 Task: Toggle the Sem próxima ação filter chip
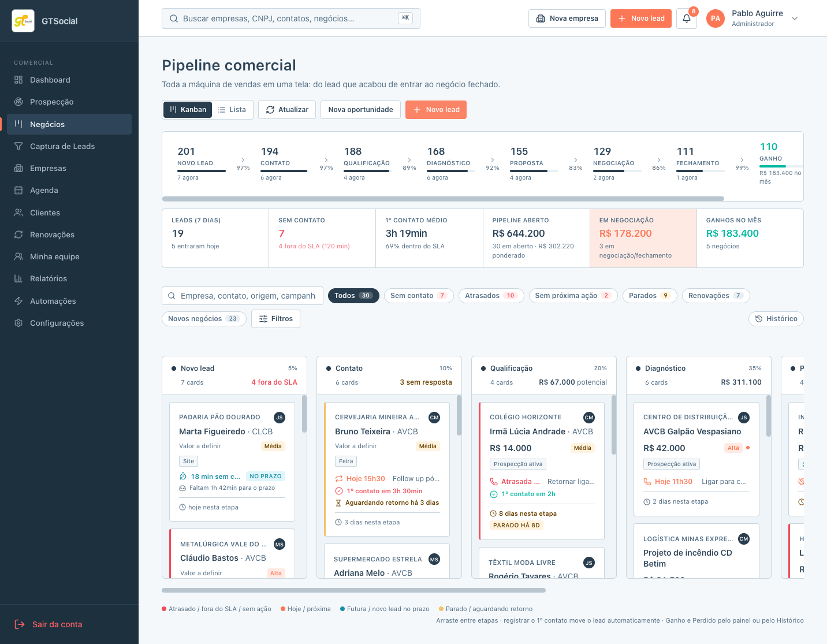click(573, 296)
